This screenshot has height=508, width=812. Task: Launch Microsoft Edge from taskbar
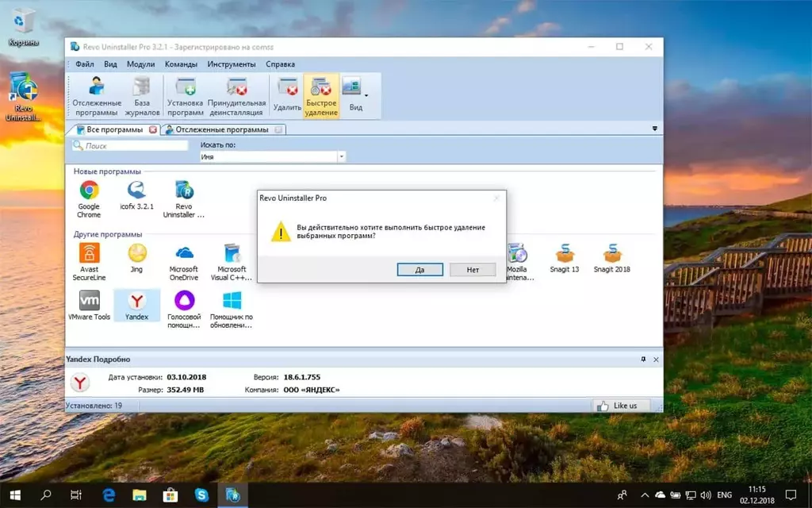[108, 495]
